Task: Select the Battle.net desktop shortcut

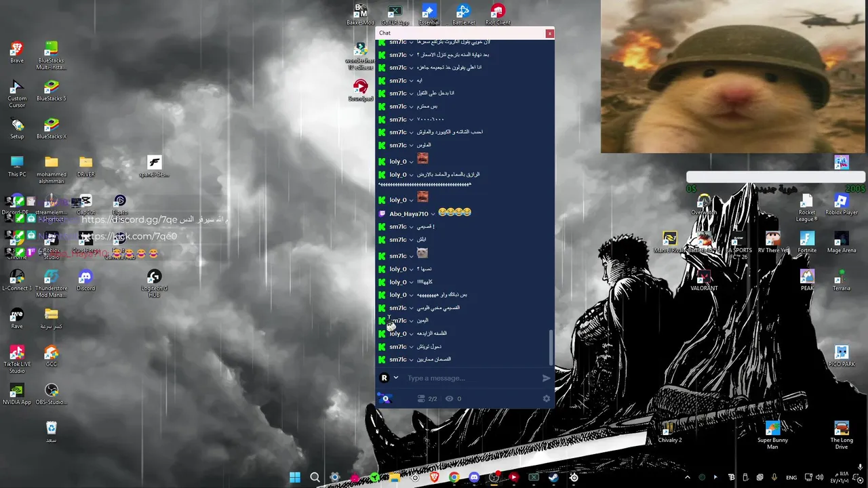Action: 463,14
